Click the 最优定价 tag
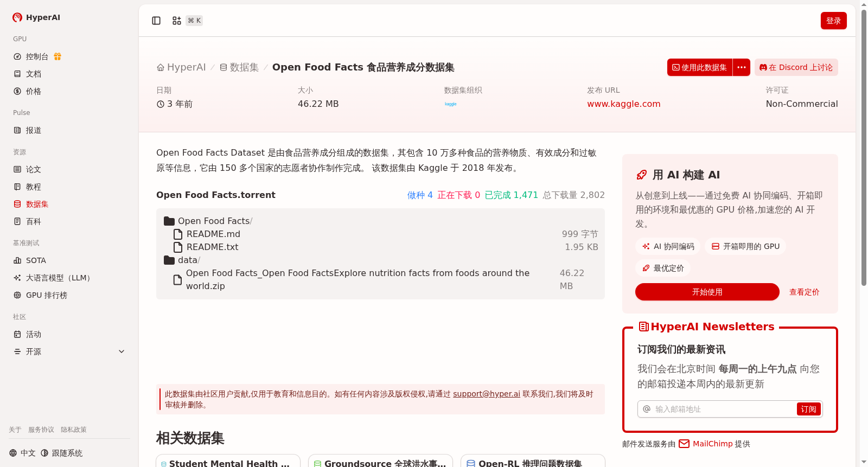The width and height of the screenshot is (868, 467). 663,268
